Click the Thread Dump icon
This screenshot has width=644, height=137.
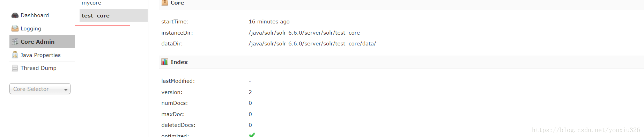[x=15, y=68]
